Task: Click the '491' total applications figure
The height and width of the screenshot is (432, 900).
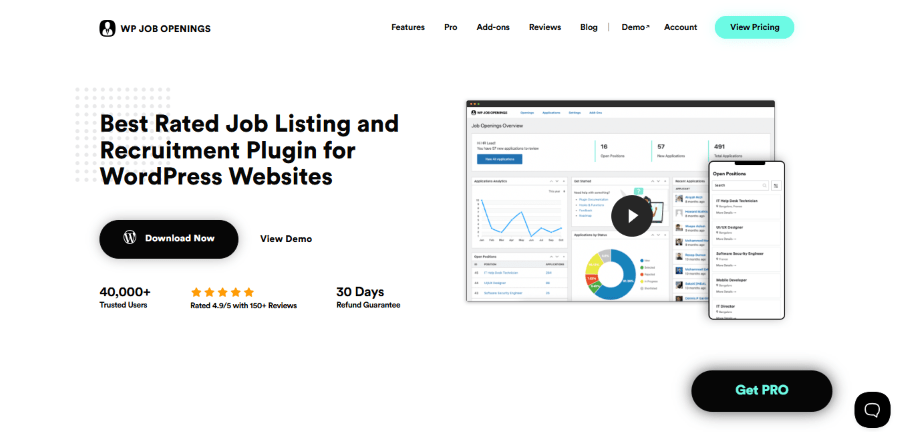Action: (x=719, y=147)
